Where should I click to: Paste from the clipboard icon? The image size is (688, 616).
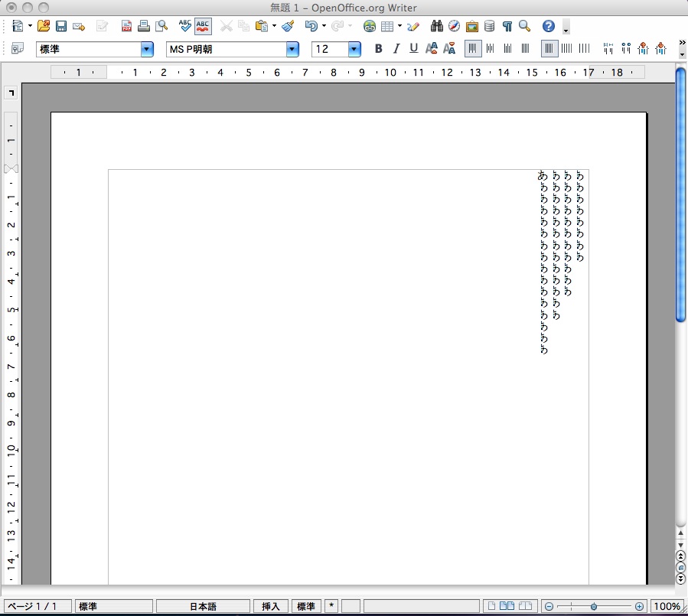tap(262, 26)
